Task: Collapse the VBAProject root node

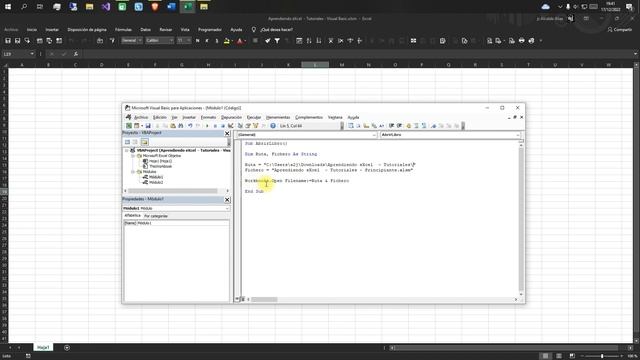Action: coord(127,151)
